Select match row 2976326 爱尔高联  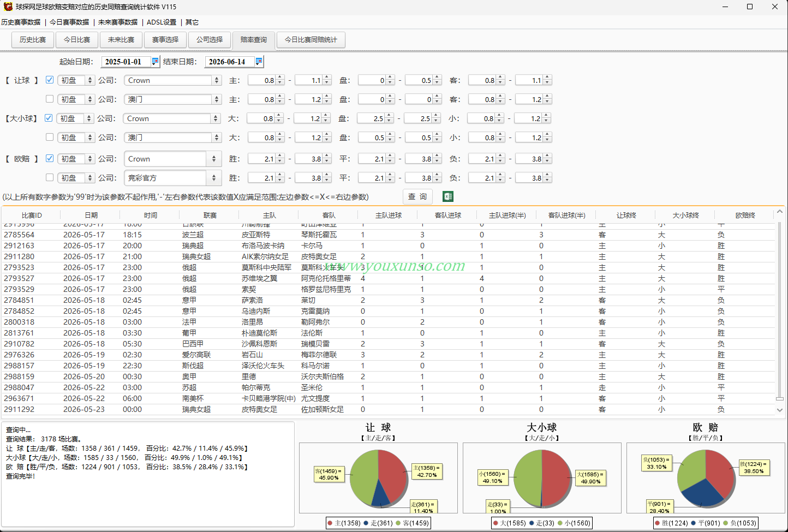point(388,355)
